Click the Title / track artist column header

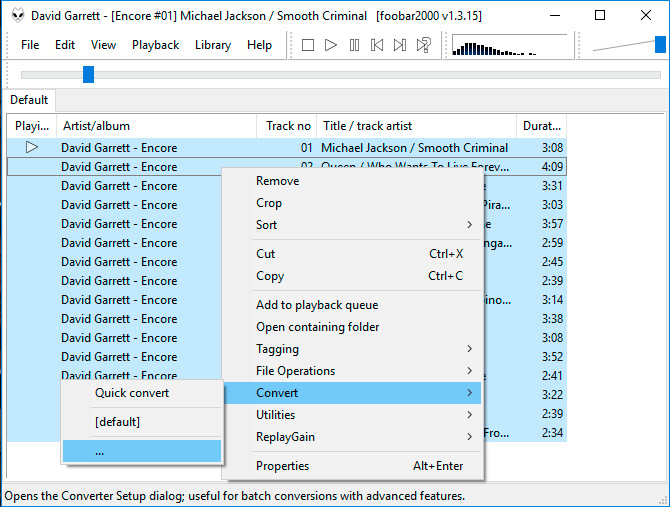click(x=417, y=126)
